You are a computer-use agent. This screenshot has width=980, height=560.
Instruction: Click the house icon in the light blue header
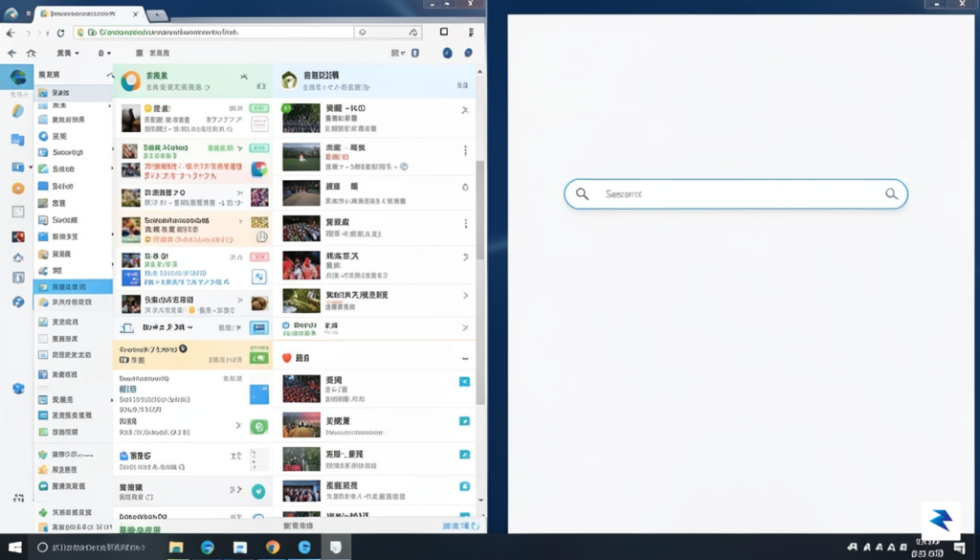pyautogui.click(x=289, y=80)
